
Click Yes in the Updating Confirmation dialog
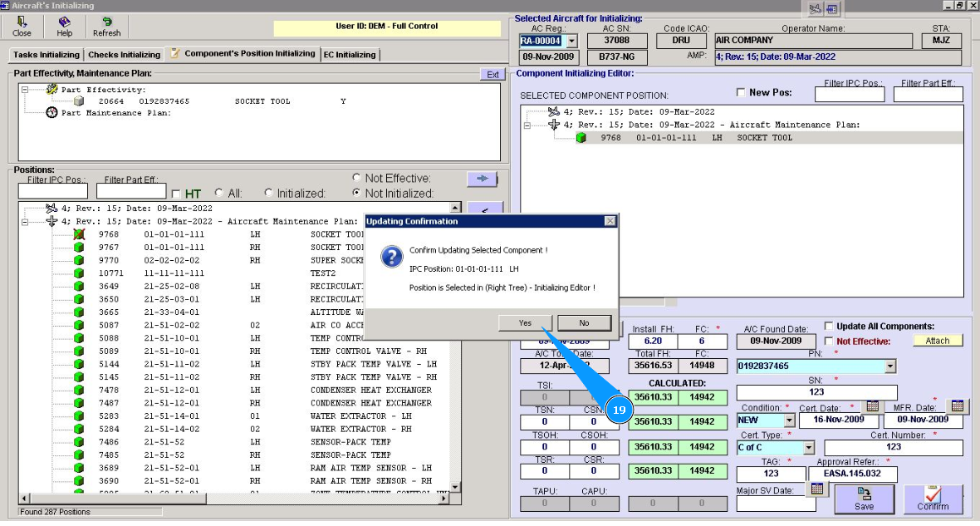click(x=526, y=323)
